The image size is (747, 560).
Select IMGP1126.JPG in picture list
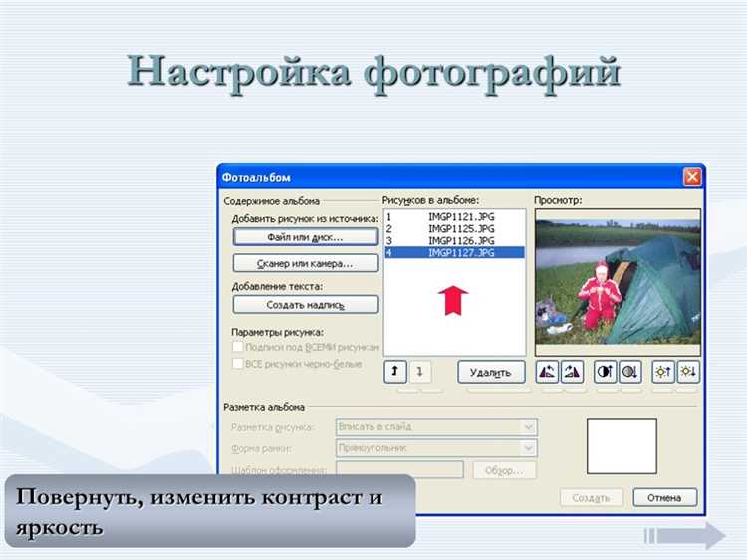[454, 241]
